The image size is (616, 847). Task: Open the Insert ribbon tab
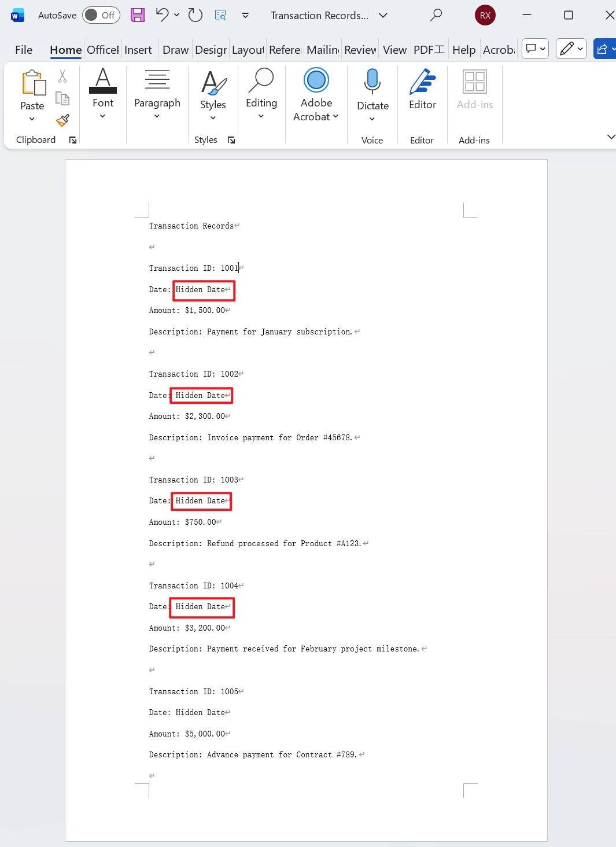(138, 50)
